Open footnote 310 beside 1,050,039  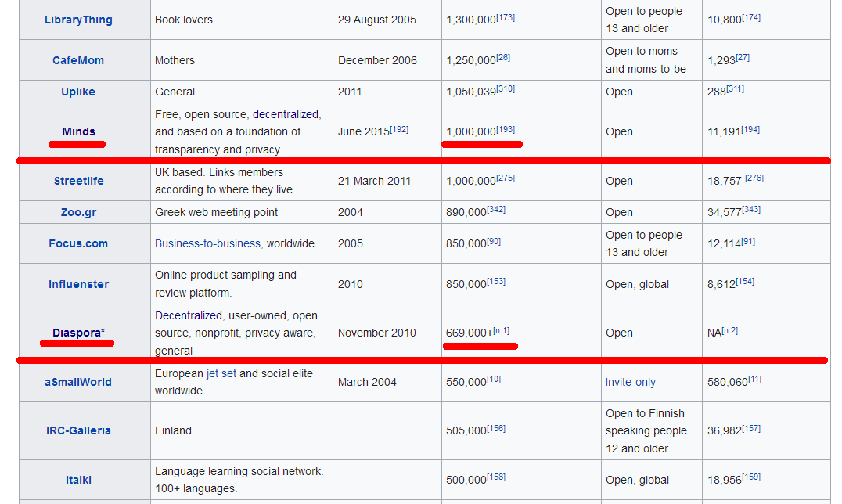pos(506,88)
